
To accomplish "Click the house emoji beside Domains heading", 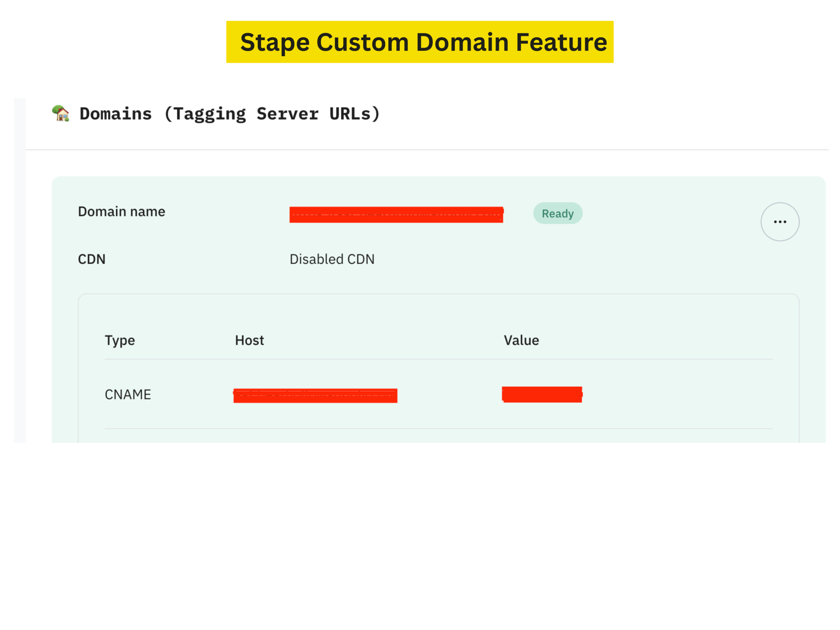I will tap(61, 114).
